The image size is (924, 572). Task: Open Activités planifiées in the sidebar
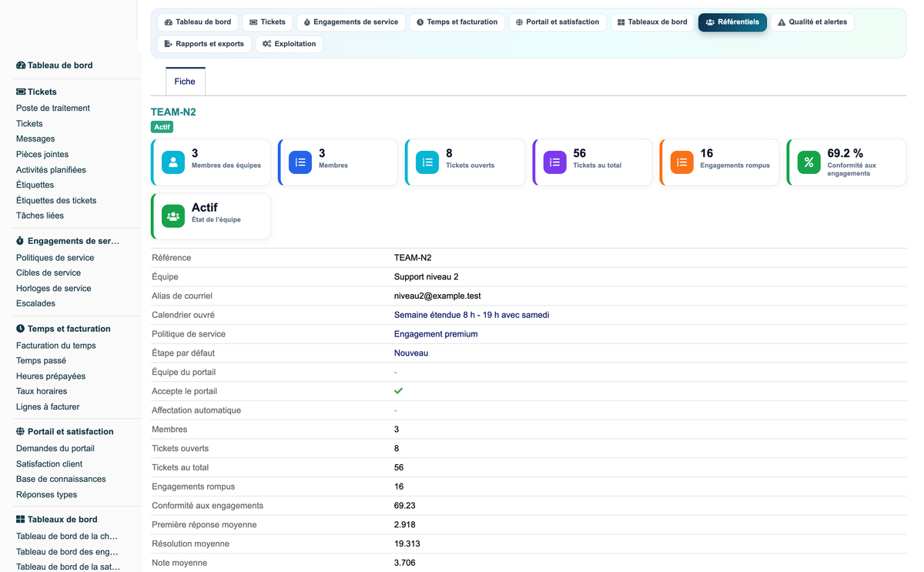click(51, 170)
